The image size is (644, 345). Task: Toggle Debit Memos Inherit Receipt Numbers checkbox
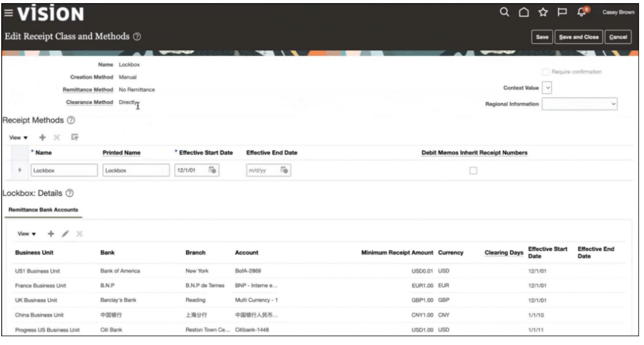coord(474,171)
